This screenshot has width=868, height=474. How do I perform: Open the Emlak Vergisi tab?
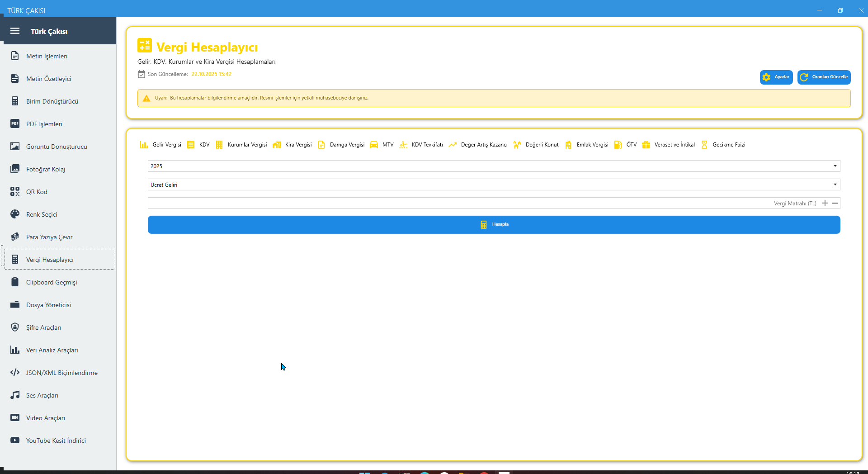click(x=587, y=145)
